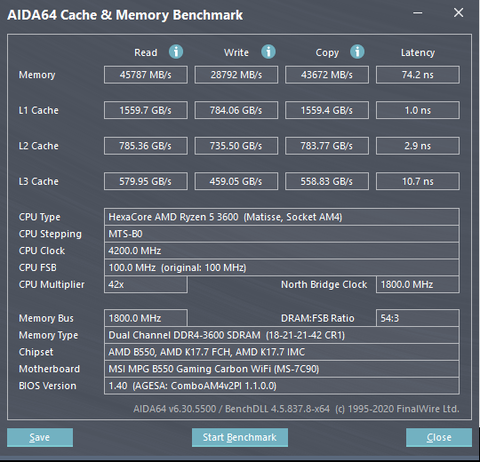The height and width of the screenshot is (462, 480).
Task: Select L1 Cache Copy value 1559.4 GB/s
Action: (x=327, y=110)
